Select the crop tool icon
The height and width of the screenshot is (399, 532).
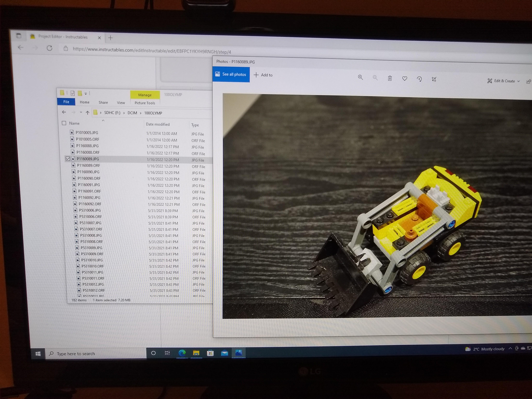434,79
